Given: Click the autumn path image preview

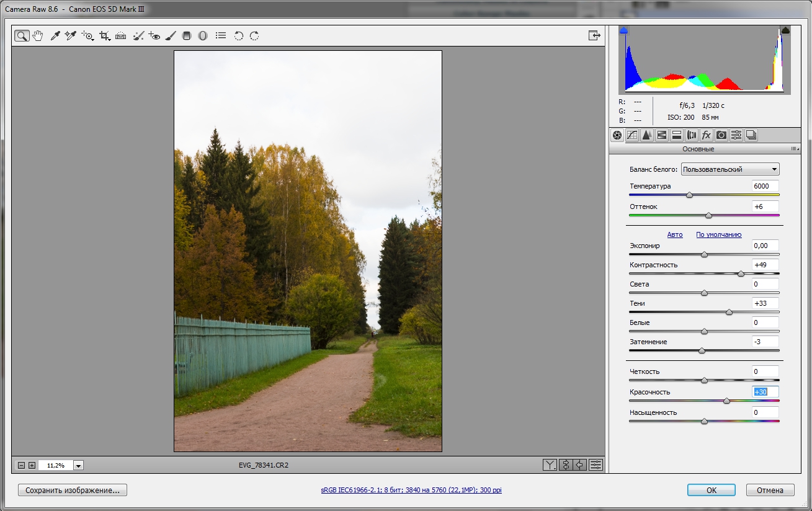Looking at the screenshot, I should tap(308, 251).
